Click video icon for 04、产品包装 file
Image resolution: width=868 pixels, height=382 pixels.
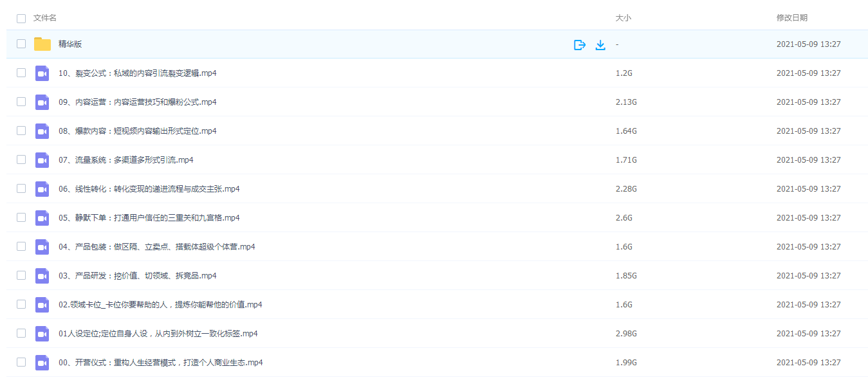[42, 247]
